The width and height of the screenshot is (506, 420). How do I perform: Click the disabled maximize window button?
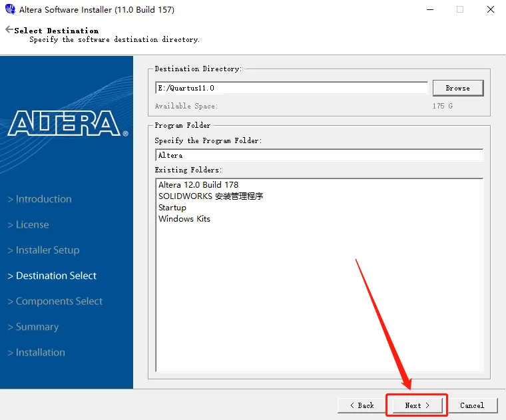point(460,10)
